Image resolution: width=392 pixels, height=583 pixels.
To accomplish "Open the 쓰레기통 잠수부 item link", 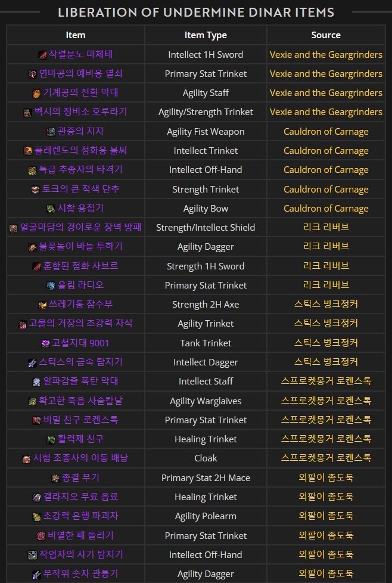I will [x=80, y=305].
